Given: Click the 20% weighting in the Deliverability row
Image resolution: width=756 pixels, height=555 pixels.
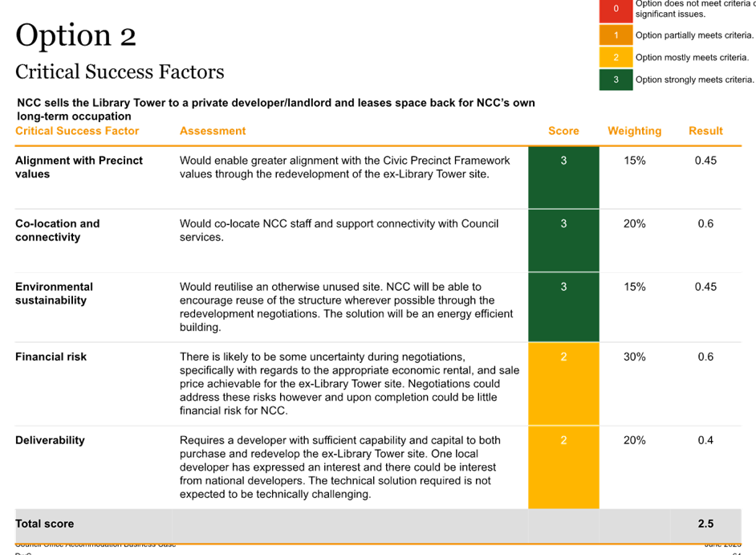Looking at the screenshot, I should [x=635, y=441].
